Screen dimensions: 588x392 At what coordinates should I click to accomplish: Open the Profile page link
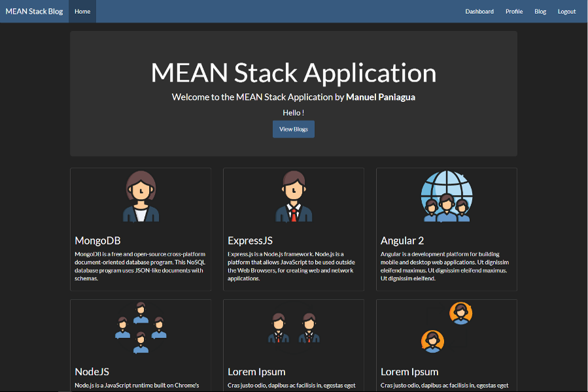(x=514, y=11)
